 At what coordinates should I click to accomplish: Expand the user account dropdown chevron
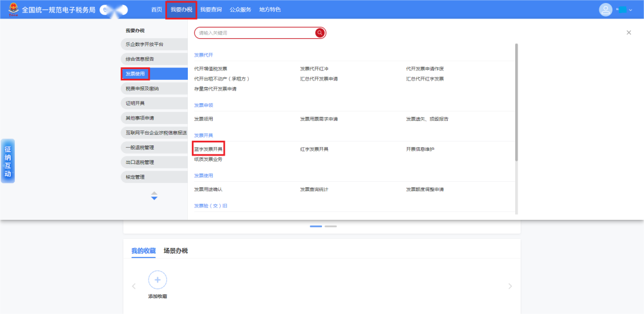(x=631, y=10)
